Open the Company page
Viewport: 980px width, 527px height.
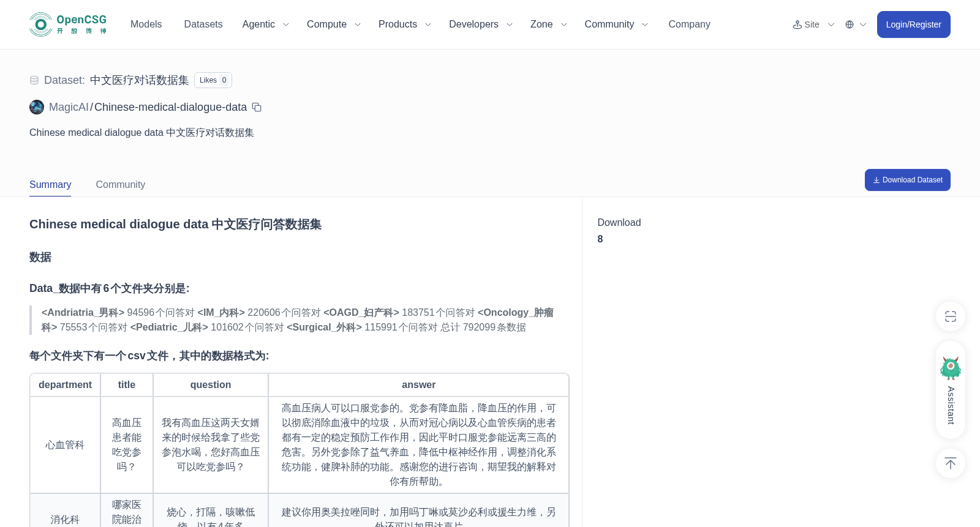point(689,24)
